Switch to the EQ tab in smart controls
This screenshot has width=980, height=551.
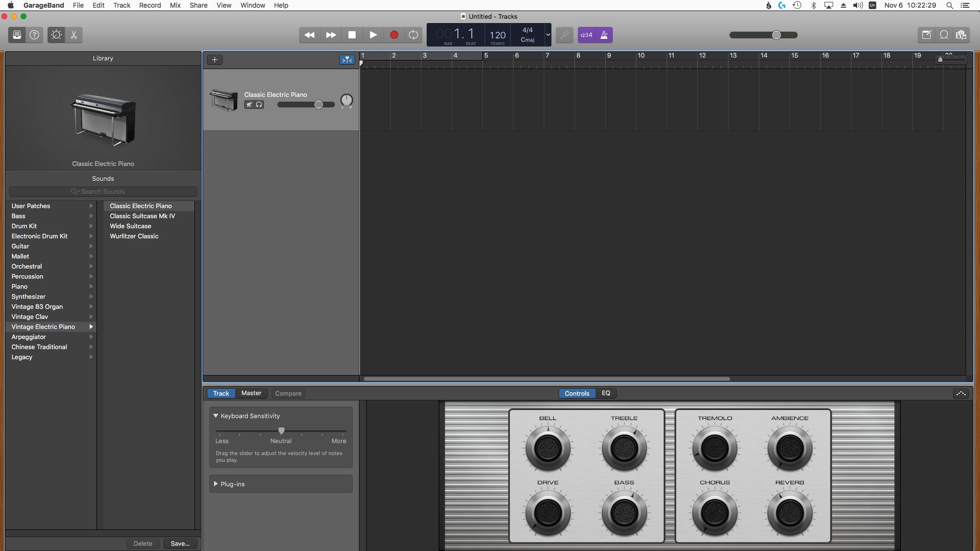tap(604, 393)
